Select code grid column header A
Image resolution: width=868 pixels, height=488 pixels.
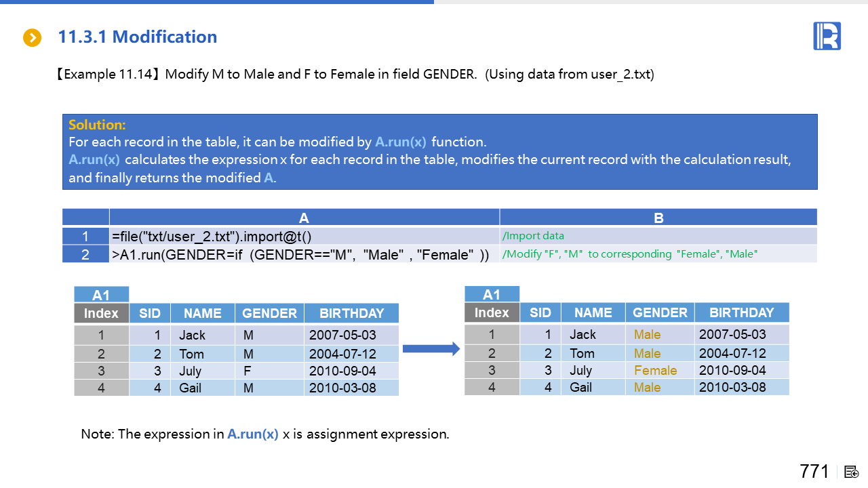(x=304, y=218)
